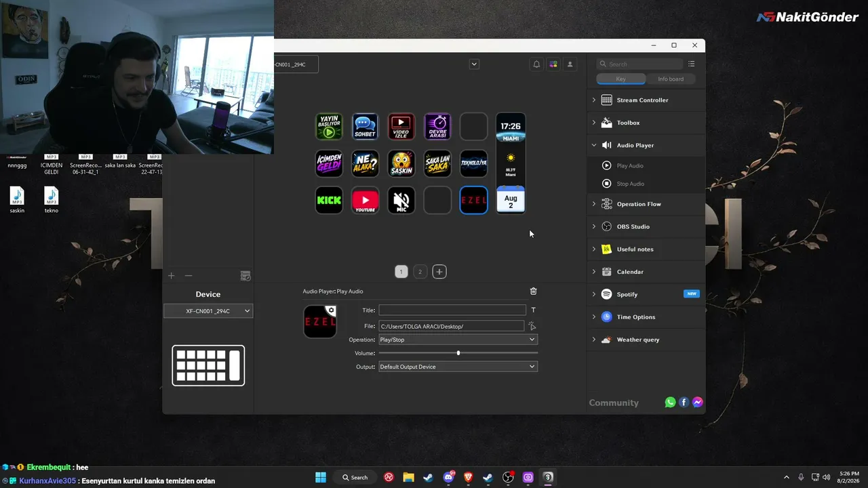Click the File path field
The width and height of the screenshot is (868, 488).
451,326
